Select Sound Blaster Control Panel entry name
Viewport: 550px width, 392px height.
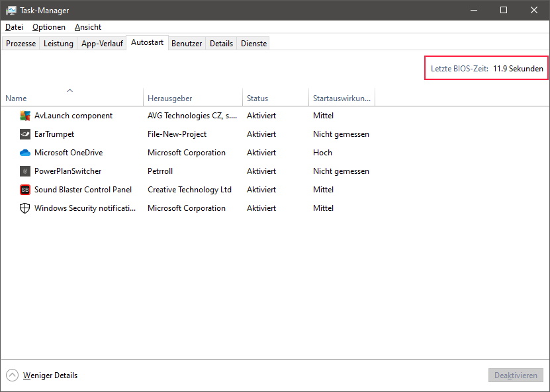(83, 190)
